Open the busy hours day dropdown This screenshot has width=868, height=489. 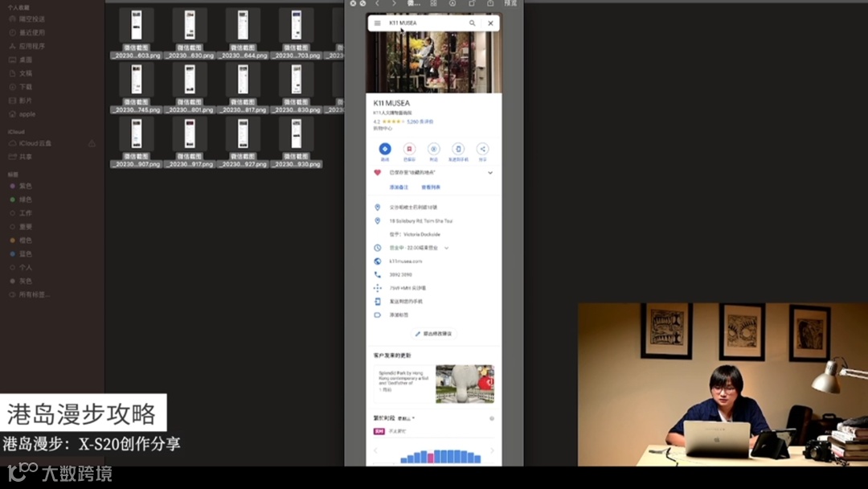(x=406, y=419)
